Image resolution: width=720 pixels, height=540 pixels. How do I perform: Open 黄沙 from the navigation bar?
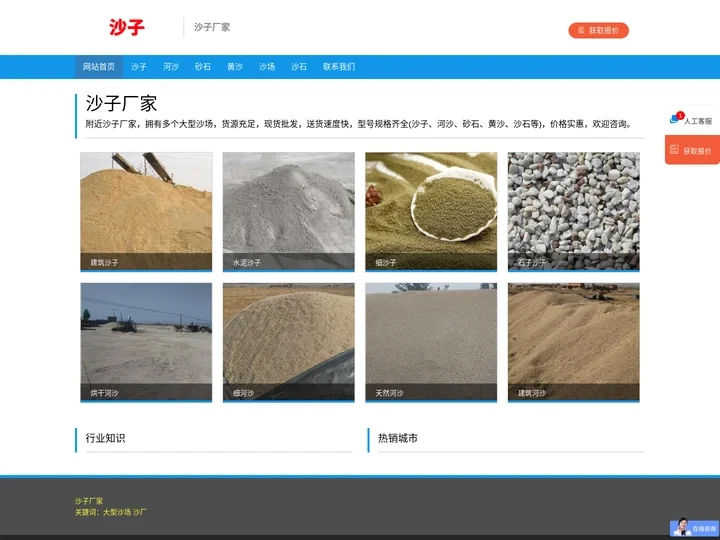235,67
